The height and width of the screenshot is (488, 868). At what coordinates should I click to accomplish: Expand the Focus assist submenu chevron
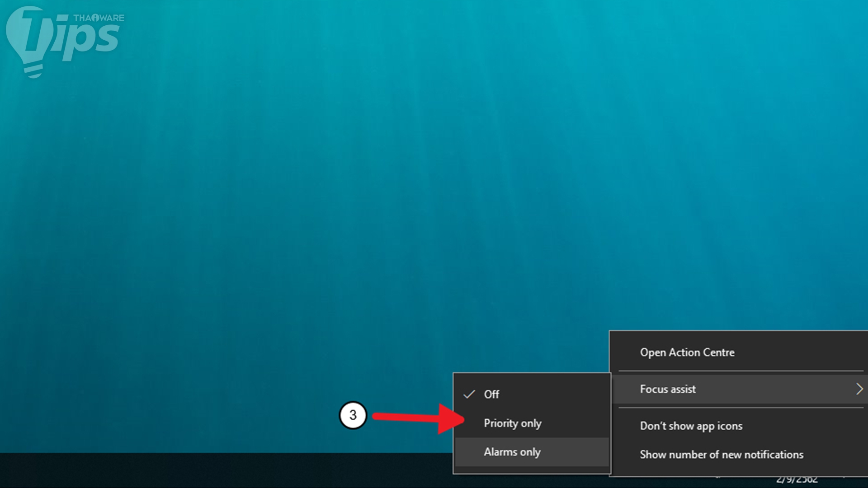[859, 389]
